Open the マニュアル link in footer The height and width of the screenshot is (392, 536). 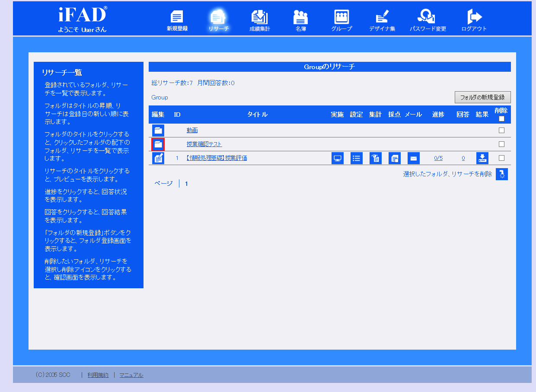(x=131, y=375)
